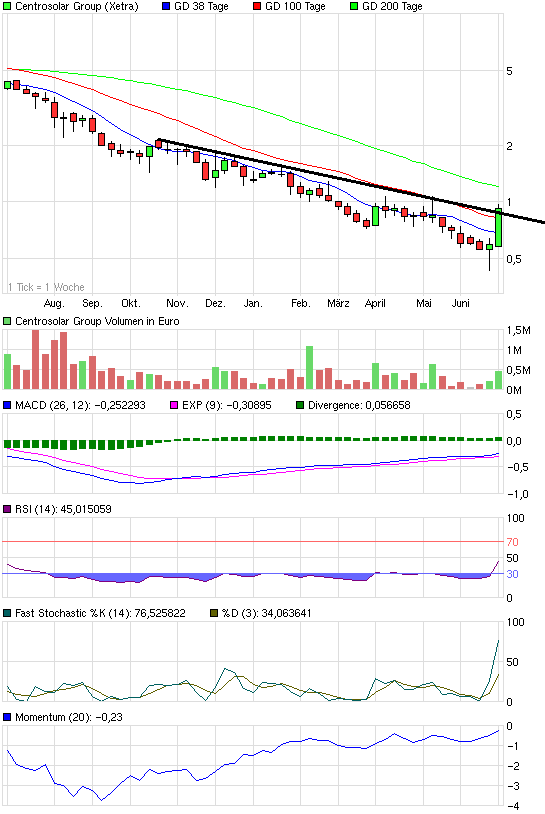This screenshot has height=814, width=545.
Task: Click the green Centrosolar Group legend swatch
Action: tap(7, 7)
